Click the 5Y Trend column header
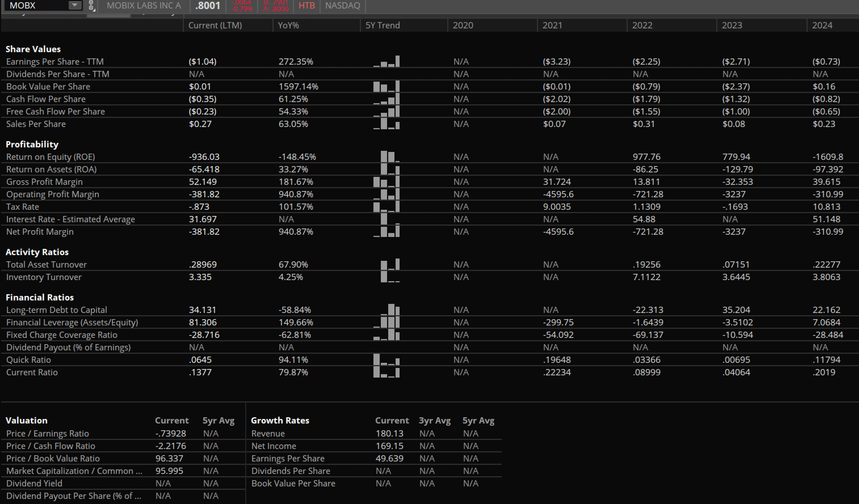The height and width of the screenshot is (504, 859). 383,25
